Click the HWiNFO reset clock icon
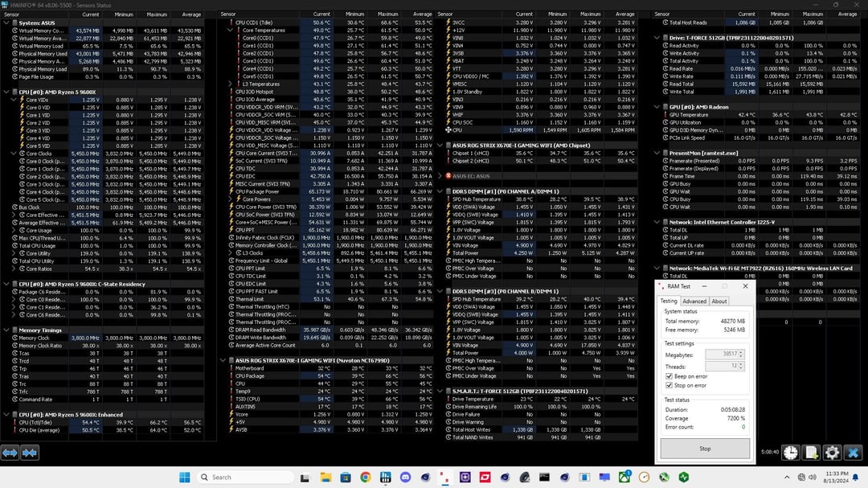This screenshot has height=488, width=868. (x=791, y=453)
